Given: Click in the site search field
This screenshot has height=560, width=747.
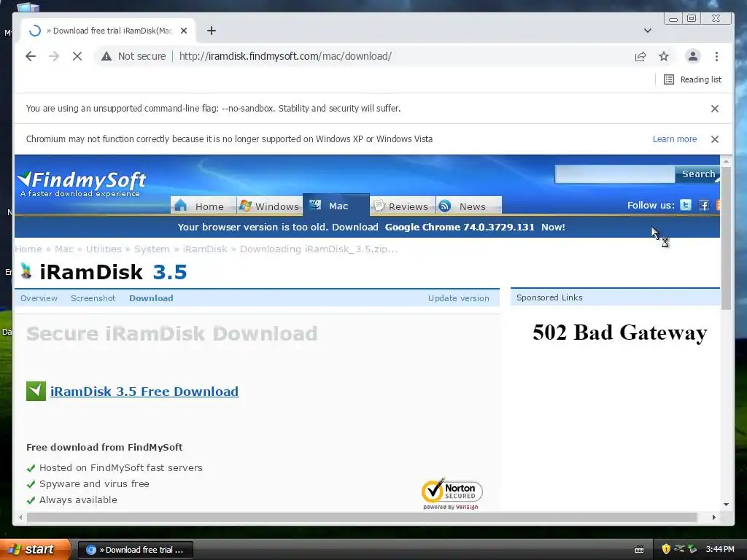Looking at the screenshot, I should (614, 174).
